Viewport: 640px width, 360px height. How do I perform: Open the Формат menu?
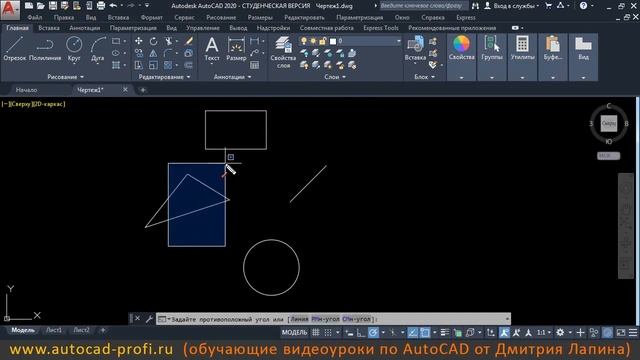pos(151,18)
